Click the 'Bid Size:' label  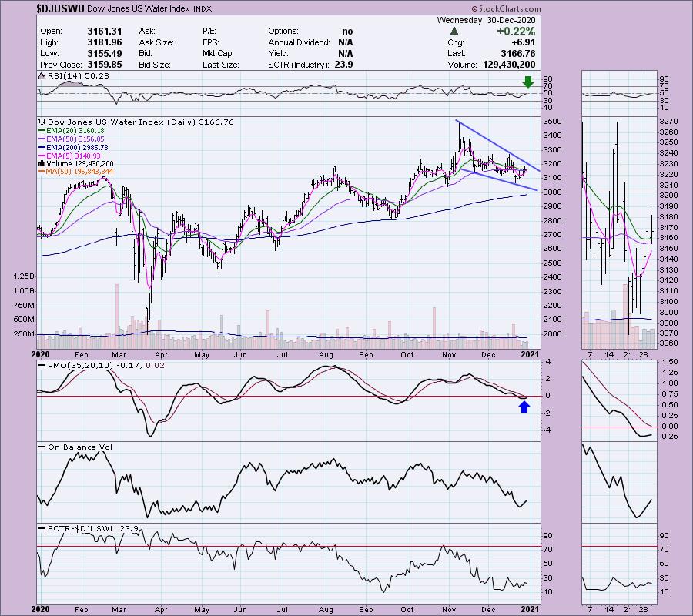(x=155, y=65)
